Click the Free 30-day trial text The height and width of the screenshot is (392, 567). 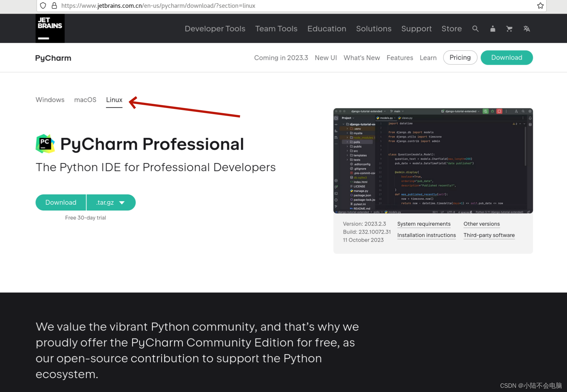click(x=85, y=218)
